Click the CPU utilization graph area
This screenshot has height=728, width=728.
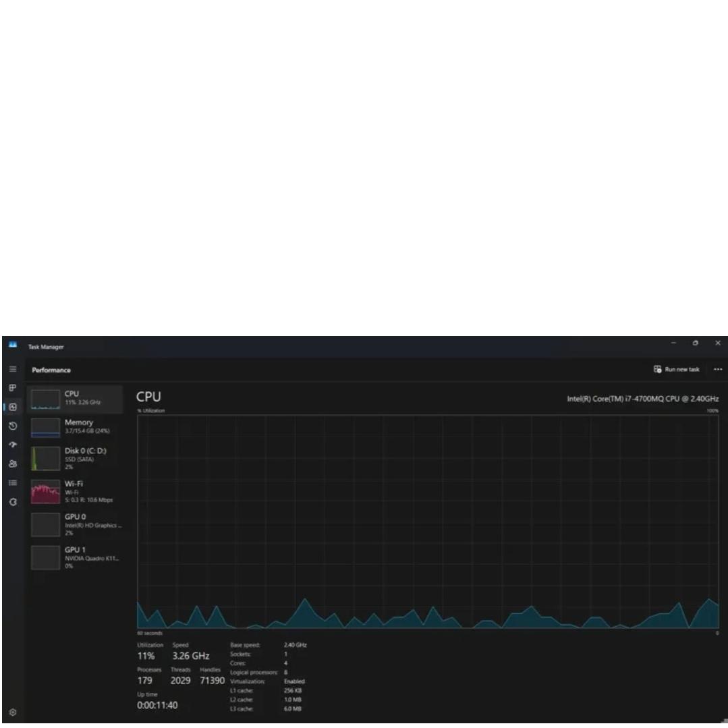click(x=428, y=521)
